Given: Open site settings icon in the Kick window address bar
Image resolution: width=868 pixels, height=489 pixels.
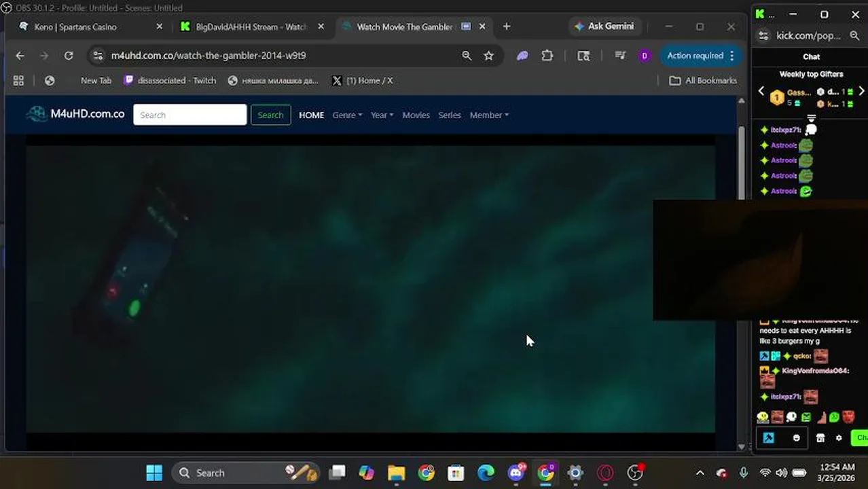Looking at the screenshot, I should pos(763,35).
